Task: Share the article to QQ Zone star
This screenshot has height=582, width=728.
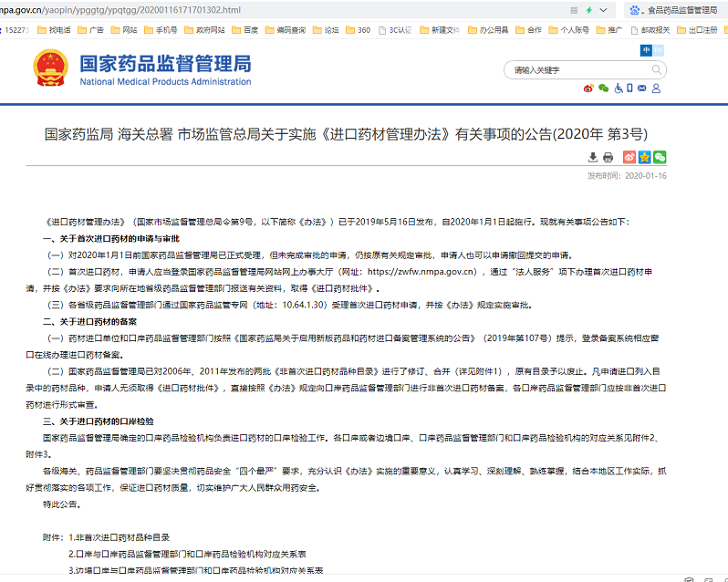Action: pyautogui.click(x=644, y=157)
